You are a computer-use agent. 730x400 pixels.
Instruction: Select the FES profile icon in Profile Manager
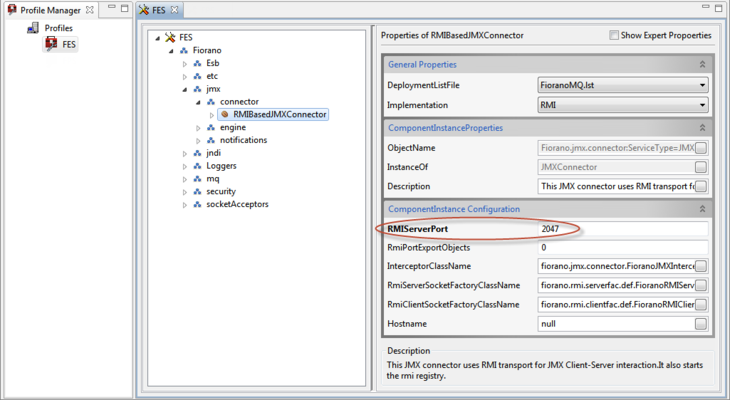51,44
